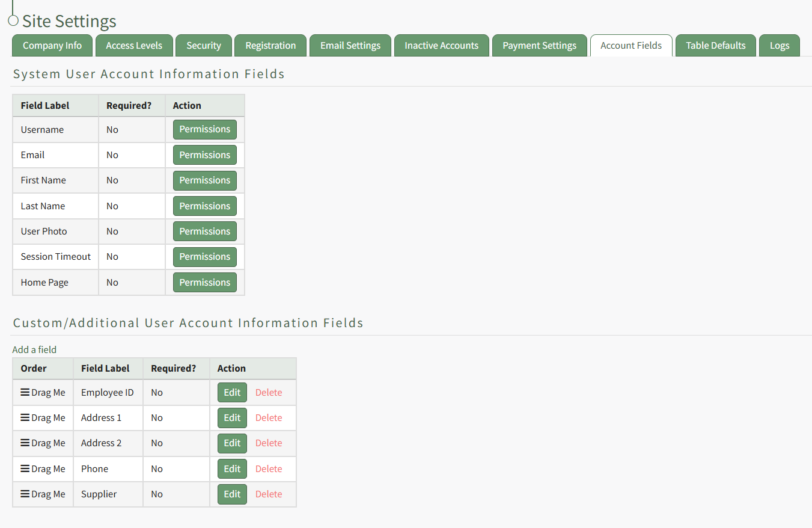Open Permissions for the Username field

(x=204, y=129)
